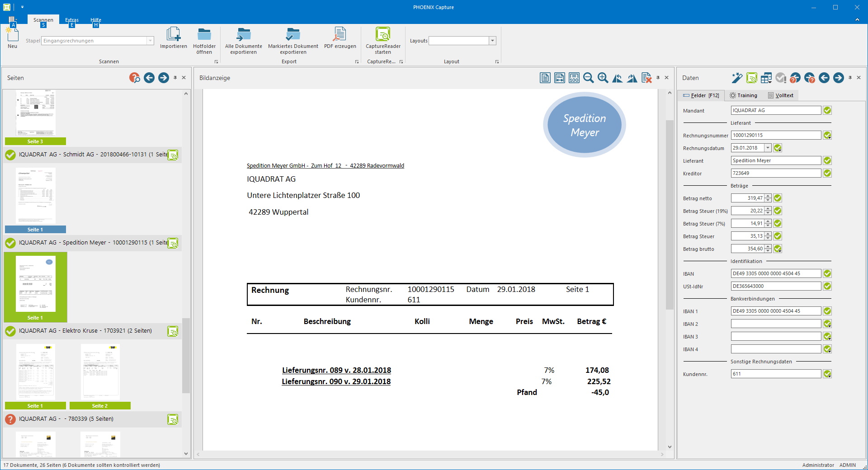The height and width of the screenshot is (470, 868).
Task: Select the document 780339 (5 Seiten) row
Action: click(92, 419)
